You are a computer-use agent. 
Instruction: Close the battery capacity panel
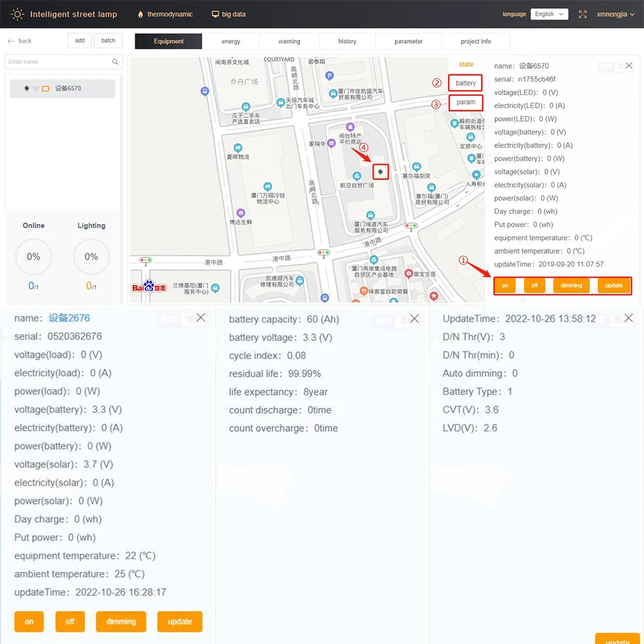[414, 319]
